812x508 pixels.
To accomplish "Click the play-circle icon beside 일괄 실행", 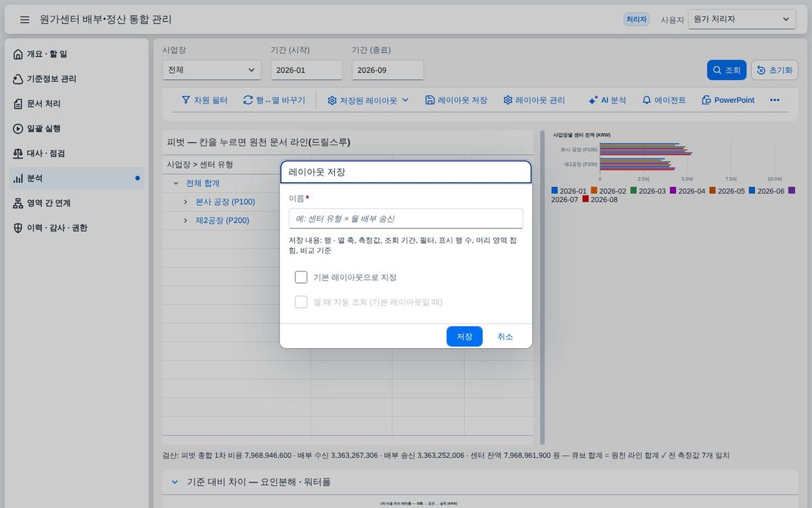I will pos(18,129).
